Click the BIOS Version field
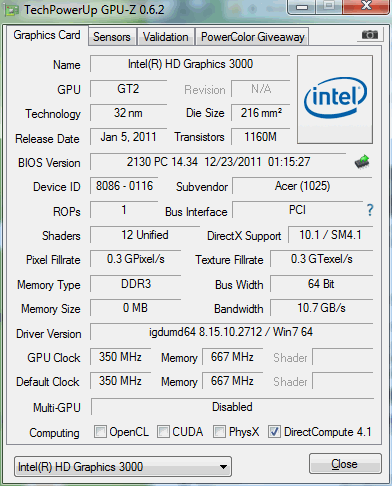The image size is (392, 486). tap(218, 162)
